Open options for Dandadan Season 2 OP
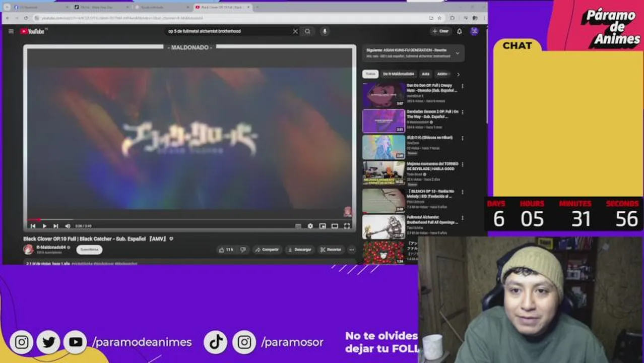Viewport: 644px width, 363px height. (462, 112)
